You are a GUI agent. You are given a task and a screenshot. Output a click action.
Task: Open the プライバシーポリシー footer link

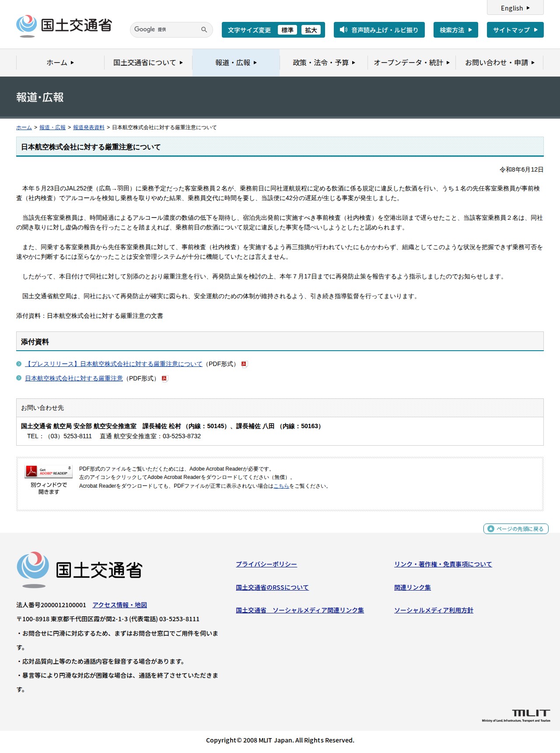coord(266,564)
